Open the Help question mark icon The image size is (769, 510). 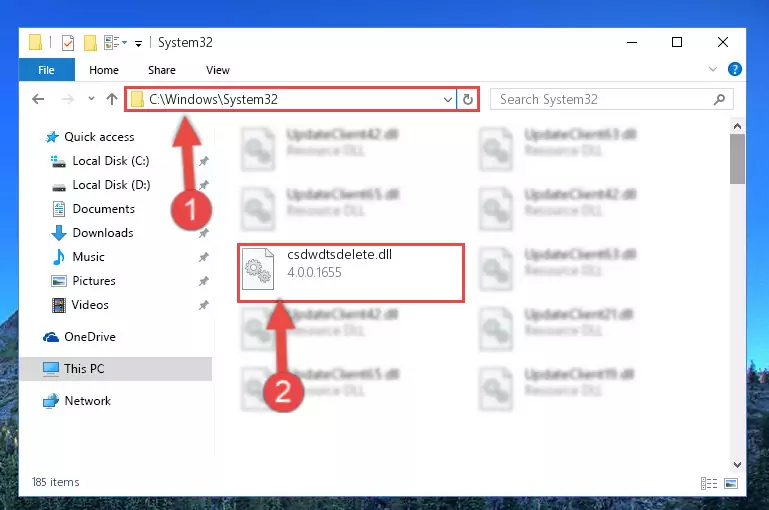[734, 69]
